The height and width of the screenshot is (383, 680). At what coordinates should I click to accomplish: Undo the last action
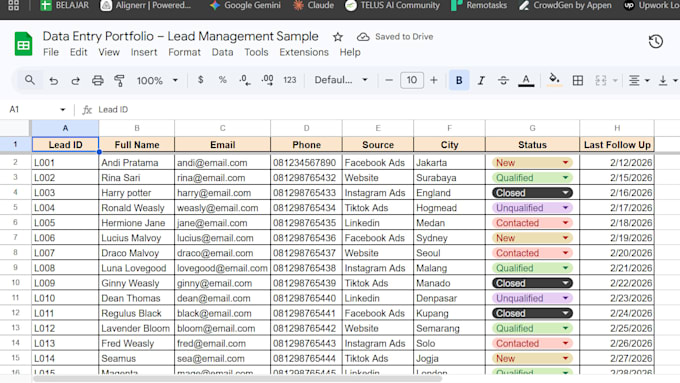pyautogui.click(x=53, y=81)
